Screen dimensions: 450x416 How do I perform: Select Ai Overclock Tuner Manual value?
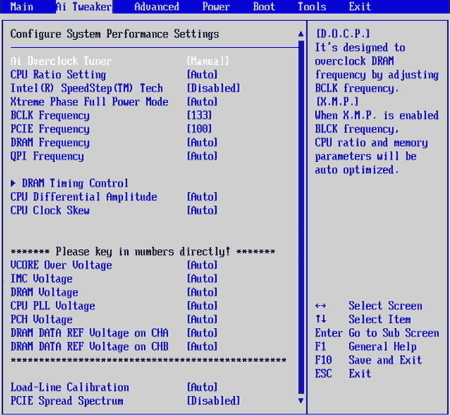208,61
